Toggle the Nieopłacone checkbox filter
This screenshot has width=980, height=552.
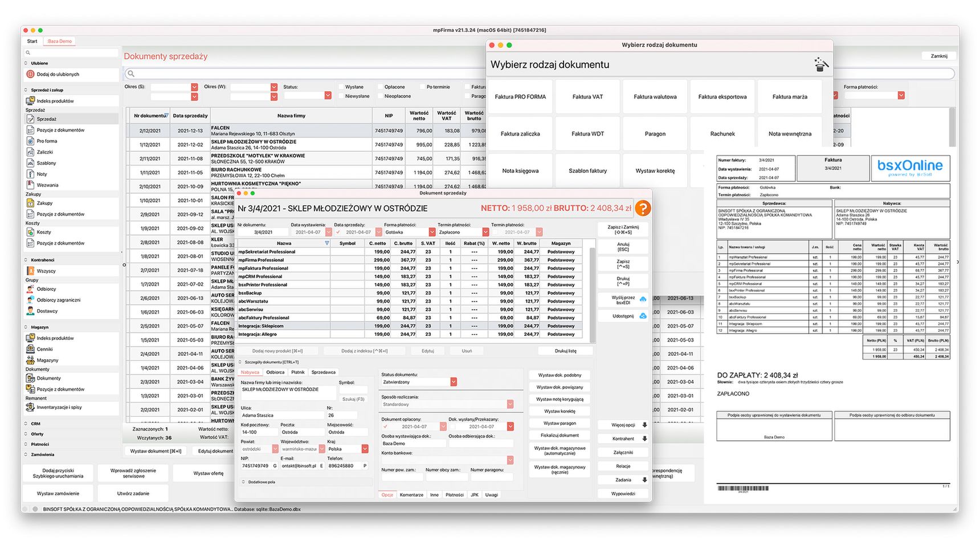tap(380, 96)
